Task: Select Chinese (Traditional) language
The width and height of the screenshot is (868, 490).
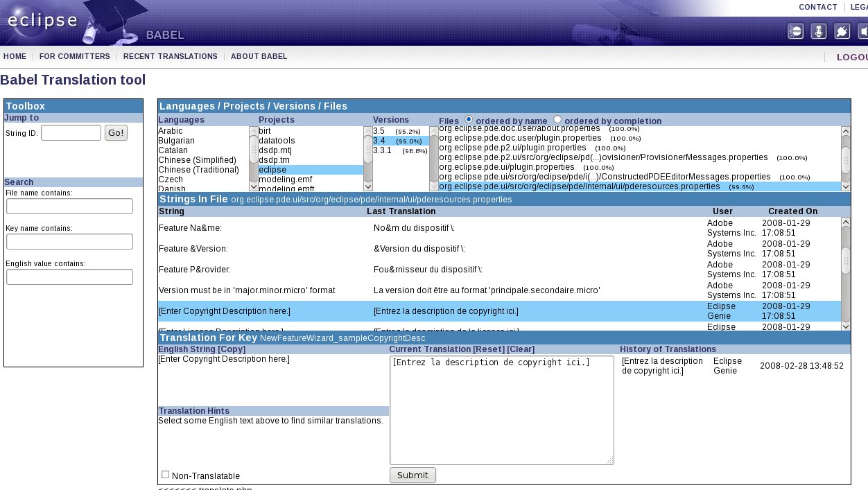Action: (x=203, y=170)
